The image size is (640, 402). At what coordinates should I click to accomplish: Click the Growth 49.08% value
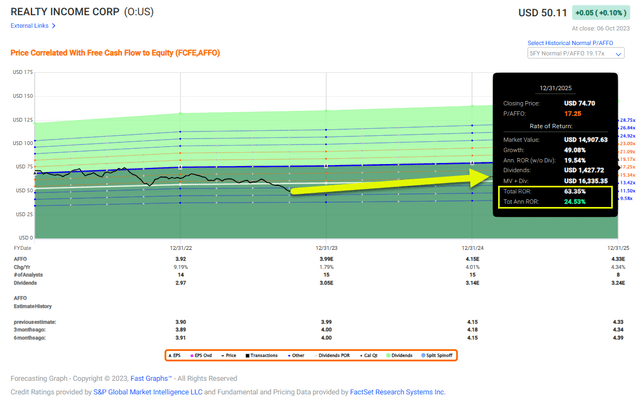click(x=575, y=150)
